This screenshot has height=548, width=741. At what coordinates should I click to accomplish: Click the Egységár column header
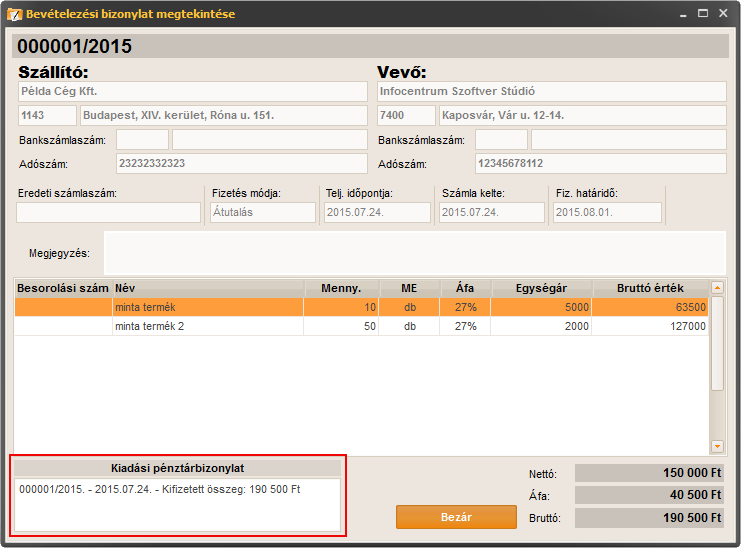click(541, 288)
